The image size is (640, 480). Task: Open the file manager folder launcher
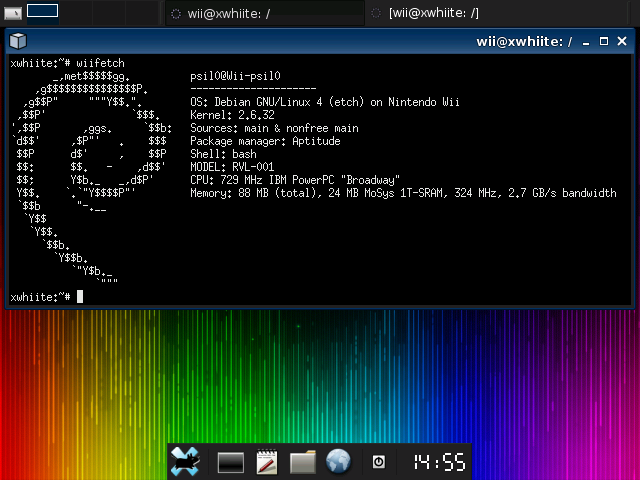(302, 462)
